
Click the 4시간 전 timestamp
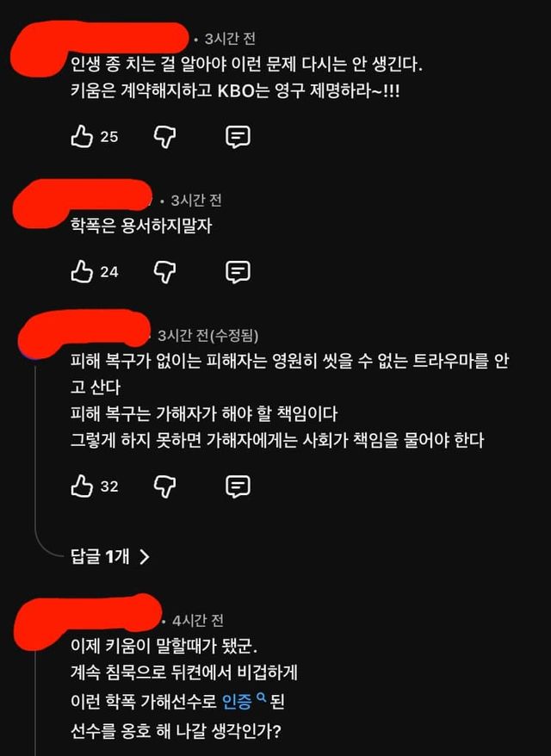pos(198,620)
